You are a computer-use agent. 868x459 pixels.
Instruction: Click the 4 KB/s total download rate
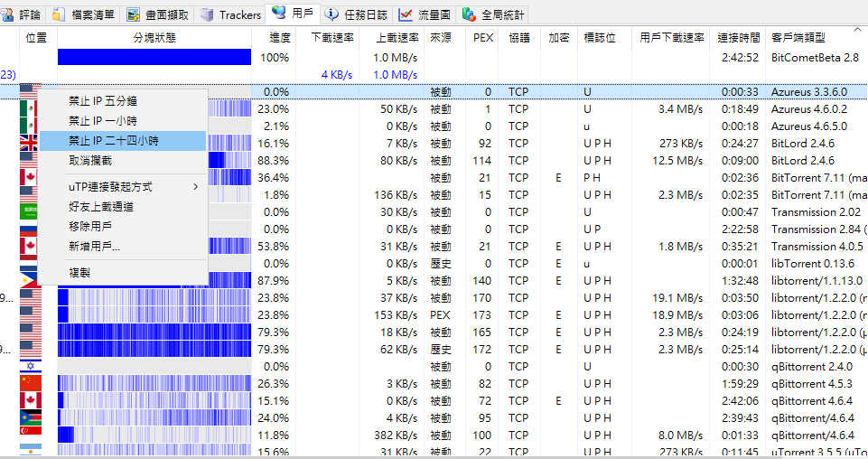[x=337, y=75]
